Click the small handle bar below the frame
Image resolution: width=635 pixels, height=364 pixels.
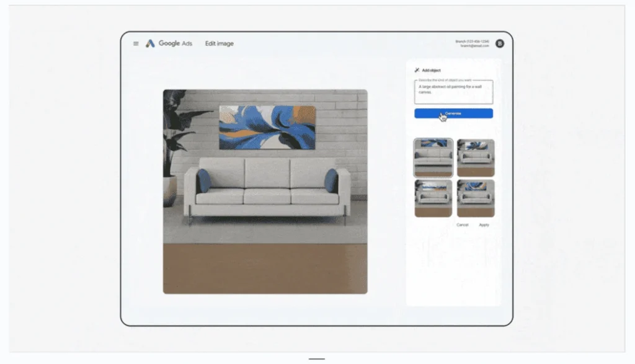point(317,358)
